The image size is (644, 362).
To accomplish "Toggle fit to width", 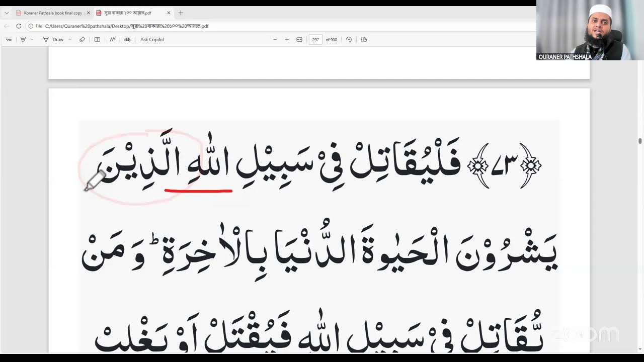I will tap(299, 40).
